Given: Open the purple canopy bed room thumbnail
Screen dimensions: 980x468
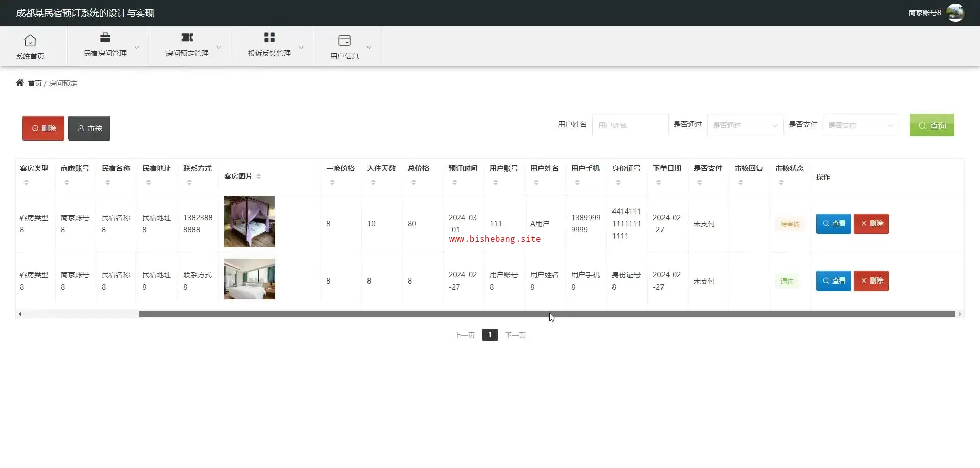Looking at the screenshot, I should [x=250, y=222].
